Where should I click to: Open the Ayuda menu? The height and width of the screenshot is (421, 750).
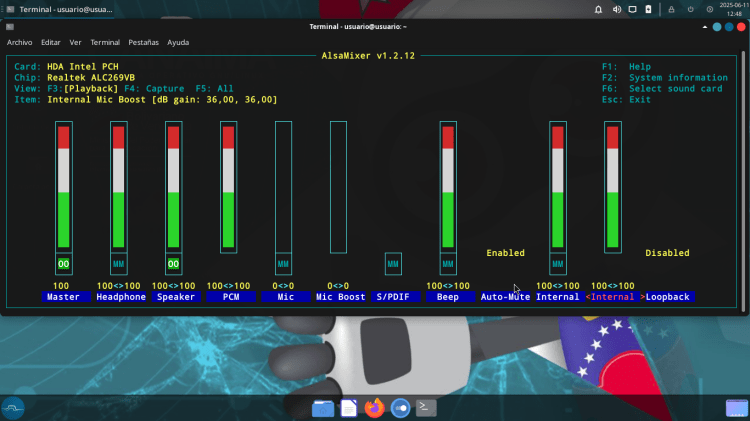click(x=178, y=43)
